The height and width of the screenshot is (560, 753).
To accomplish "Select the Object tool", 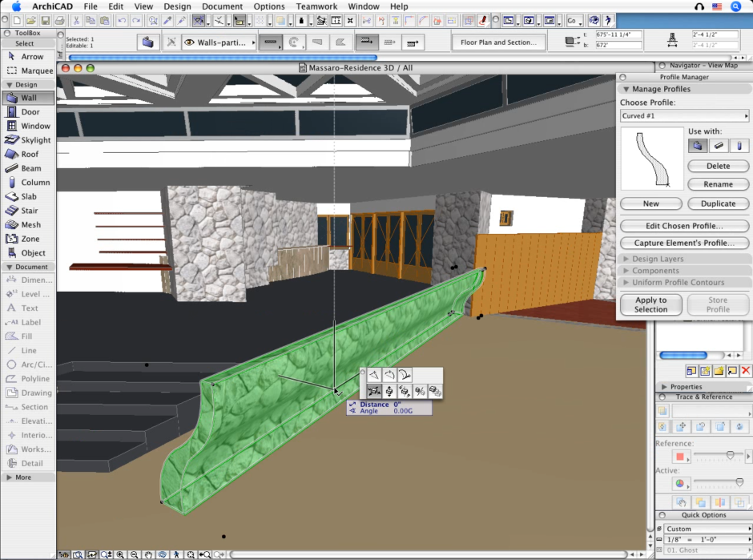I will tap(28, 252).
